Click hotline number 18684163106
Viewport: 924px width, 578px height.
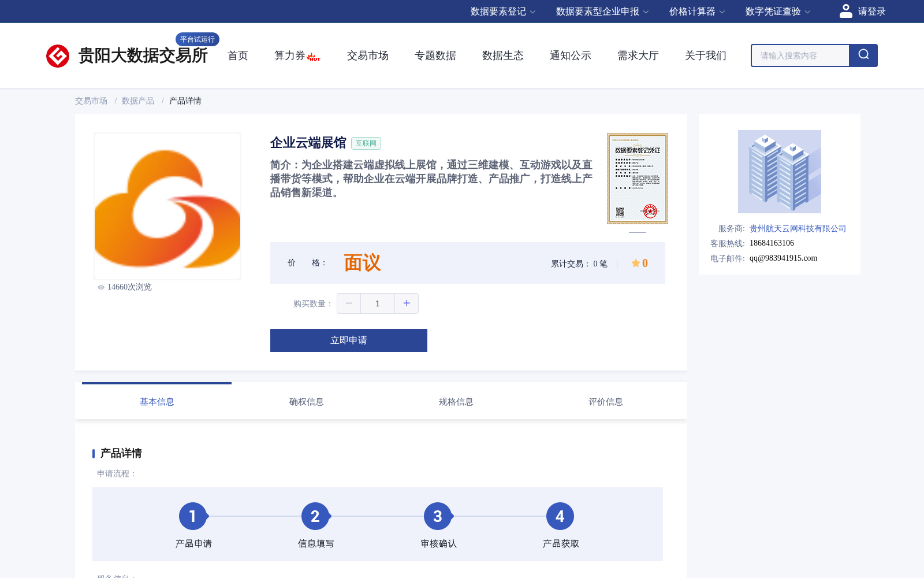tap(772, 243)
